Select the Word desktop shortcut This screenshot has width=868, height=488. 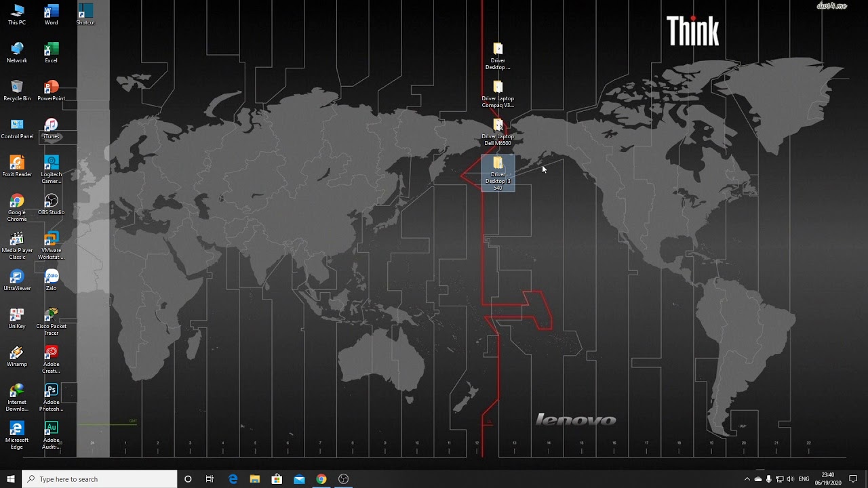pyautogui.click(x=51, y=15)
